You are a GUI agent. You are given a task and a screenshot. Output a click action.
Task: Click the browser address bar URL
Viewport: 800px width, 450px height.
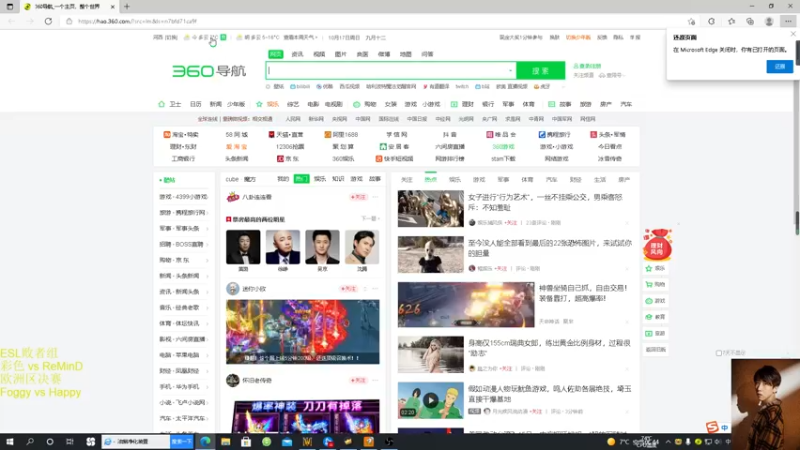[138, 21]
